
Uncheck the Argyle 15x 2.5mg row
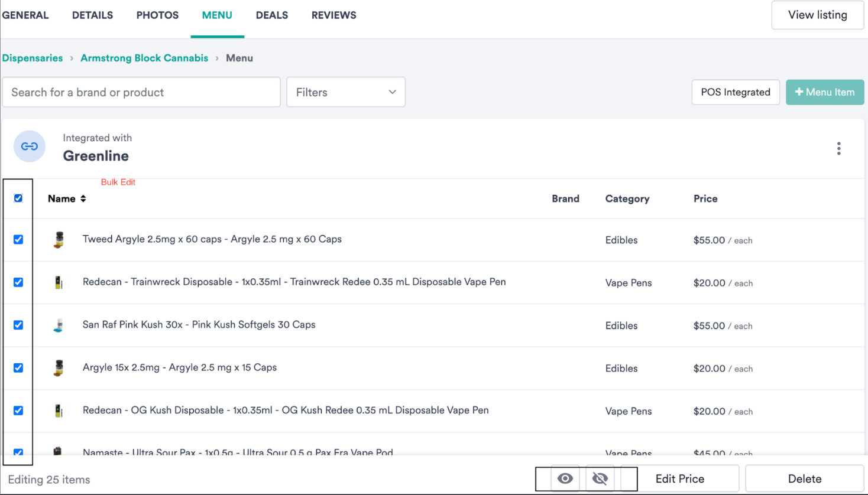[18, 367]
